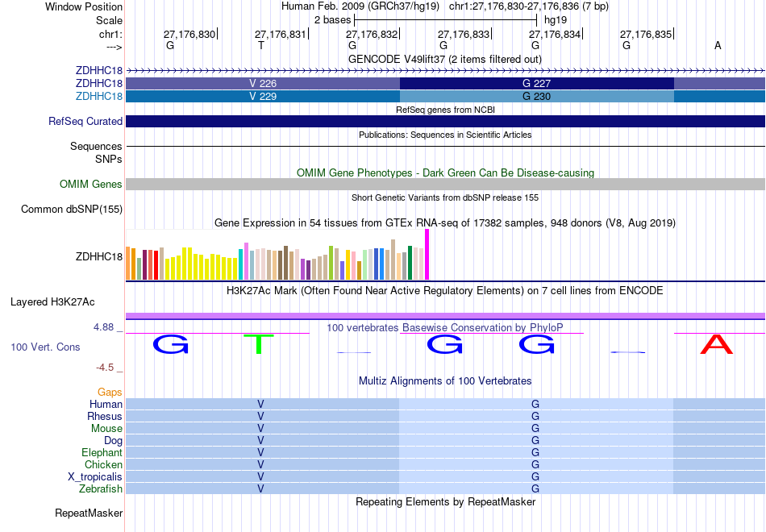This screenshot has width=766, height=532.
Task: Select codon G 230 in light blue transcript
Action: pos(536,96)
